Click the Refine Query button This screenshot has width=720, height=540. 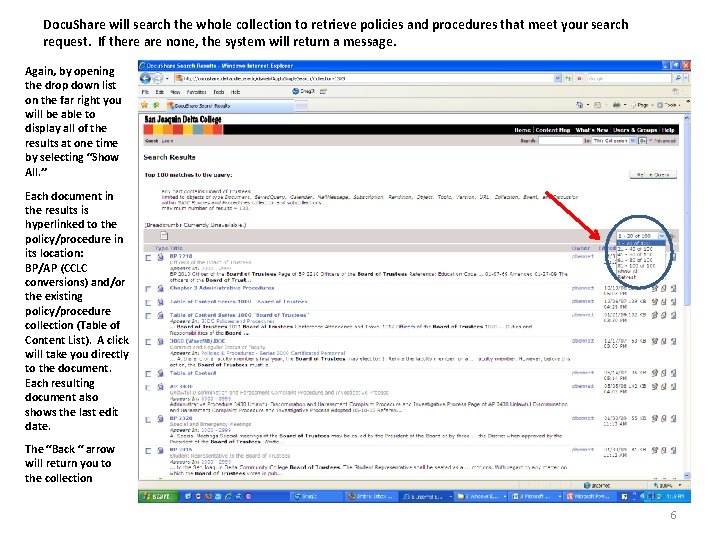(652, 175)
